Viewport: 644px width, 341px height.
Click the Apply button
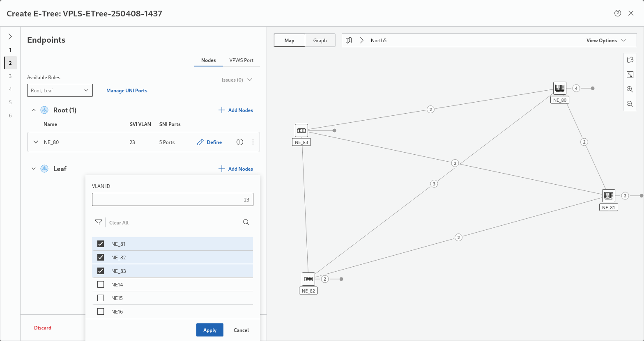click(x=209, y=330)
